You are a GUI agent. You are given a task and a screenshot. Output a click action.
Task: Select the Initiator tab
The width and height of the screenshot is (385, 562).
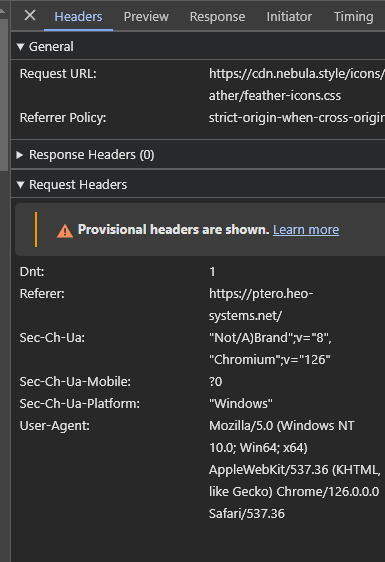pyautogui.click(x=289, y=16)
